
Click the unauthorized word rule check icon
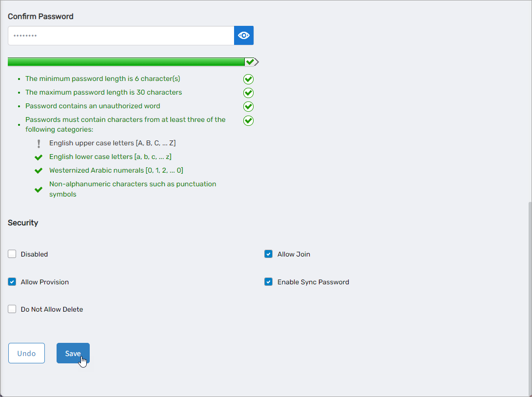(248, 106)
